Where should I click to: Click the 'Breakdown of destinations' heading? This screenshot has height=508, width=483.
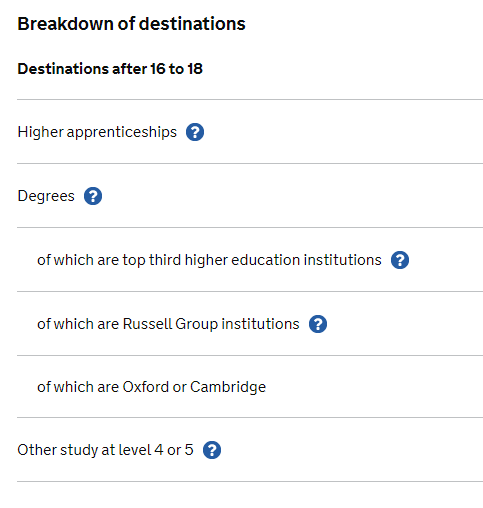point(131,24)
